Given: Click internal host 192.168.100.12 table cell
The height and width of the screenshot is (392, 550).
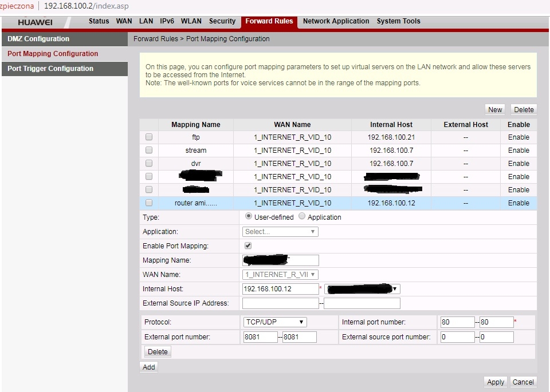Looking at the screenshot, I should [x=391, y=203].
